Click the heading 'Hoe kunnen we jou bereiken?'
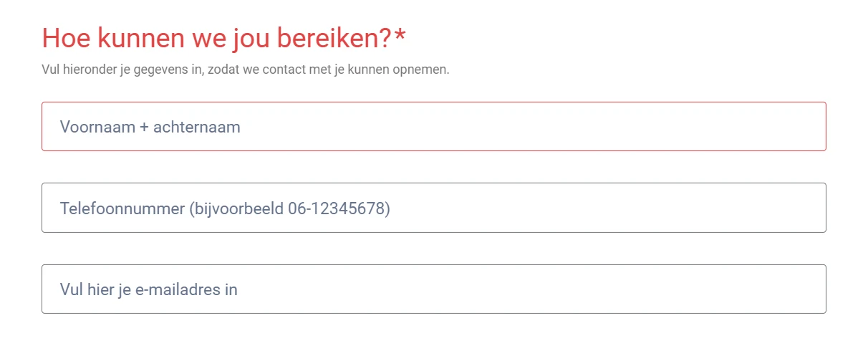868x346 pixels. point(216,39)
